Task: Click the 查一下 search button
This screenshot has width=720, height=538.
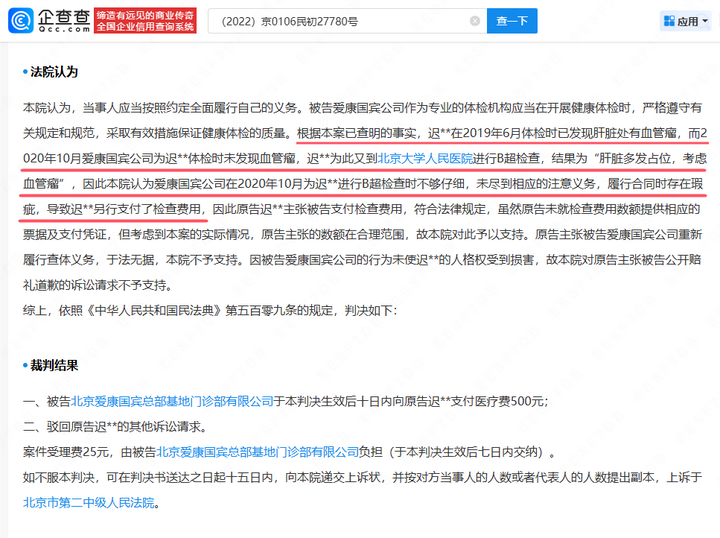Action: (512, 21)
